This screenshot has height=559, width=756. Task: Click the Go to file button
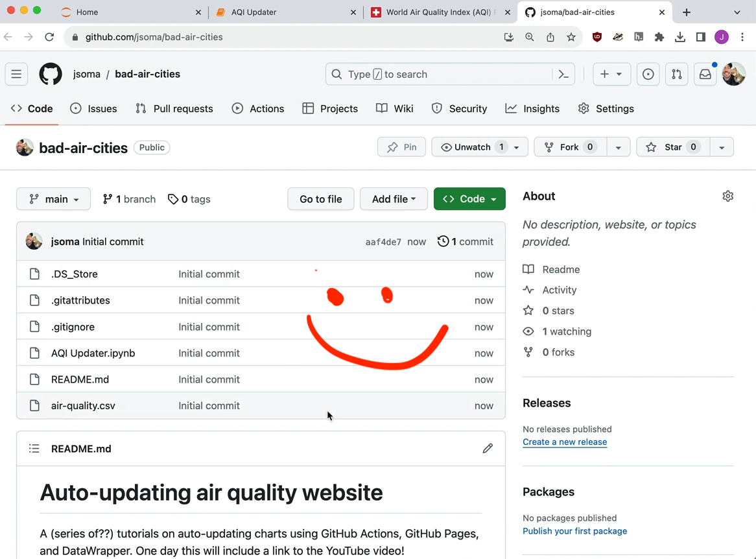321,199
